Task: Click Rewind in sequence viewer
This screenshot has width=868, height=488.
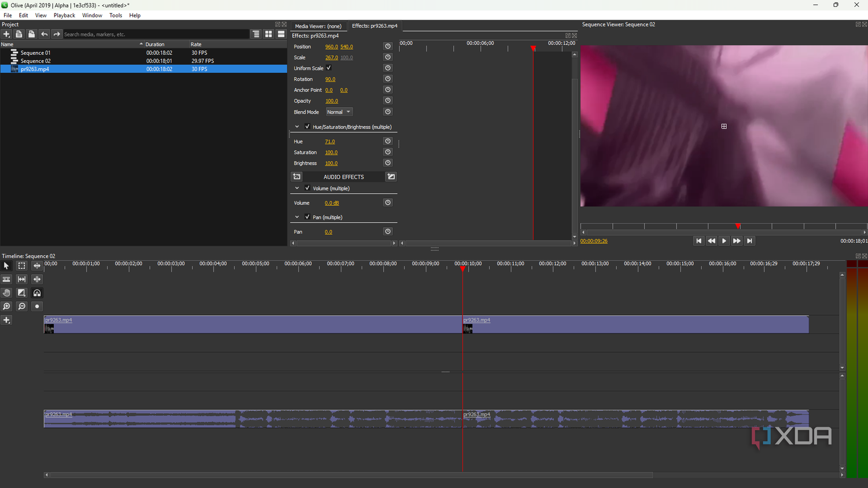Action: tap(711, 241)
